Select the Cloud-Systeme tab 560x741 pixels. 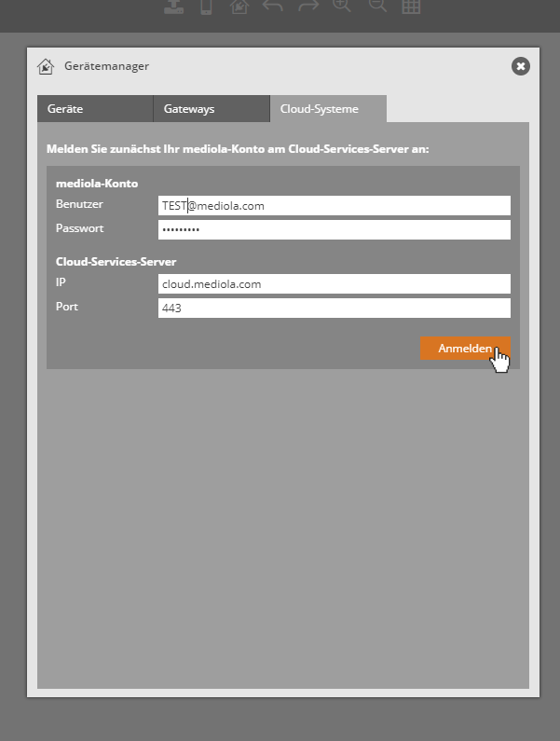[327, 109]
